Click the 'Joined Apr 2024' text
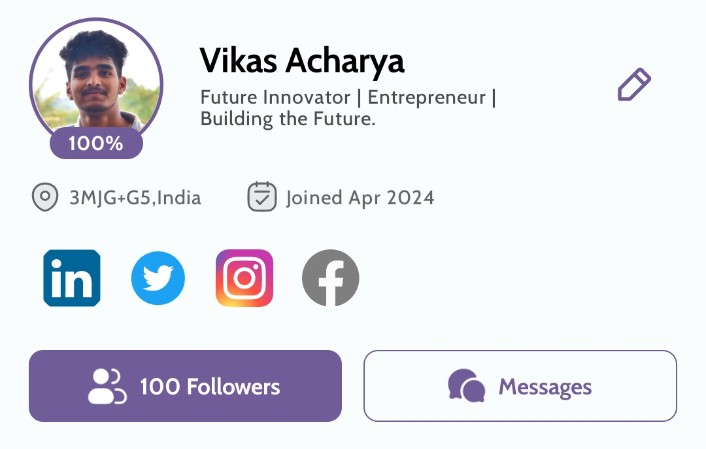706x449 pixels. coord(360,198)
